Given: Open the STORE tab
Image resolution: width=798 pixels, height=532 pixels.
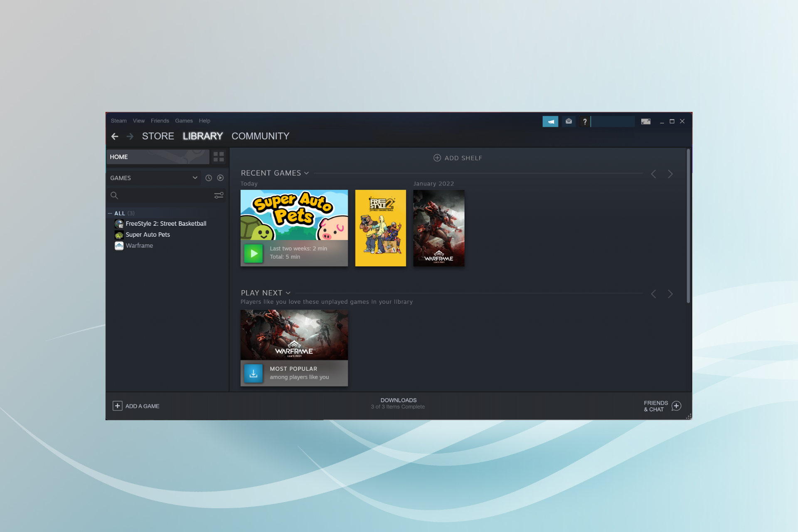Looking at the screenshot, I should 158,136.
